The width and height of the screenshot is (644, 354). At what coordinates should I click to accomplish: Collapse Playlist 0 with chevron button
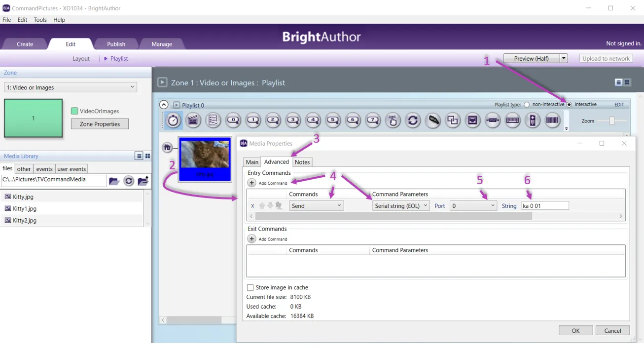pos(164,105)
